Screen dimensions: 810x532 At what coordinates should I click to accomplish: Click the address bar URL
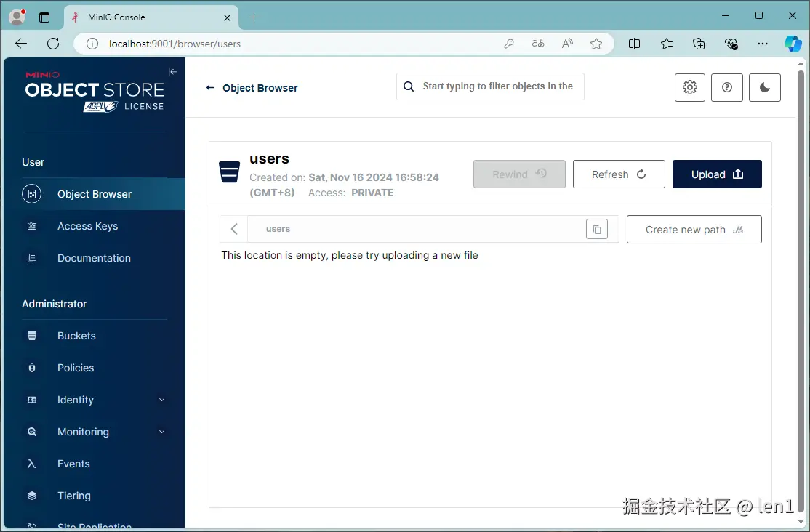point(175,44)
